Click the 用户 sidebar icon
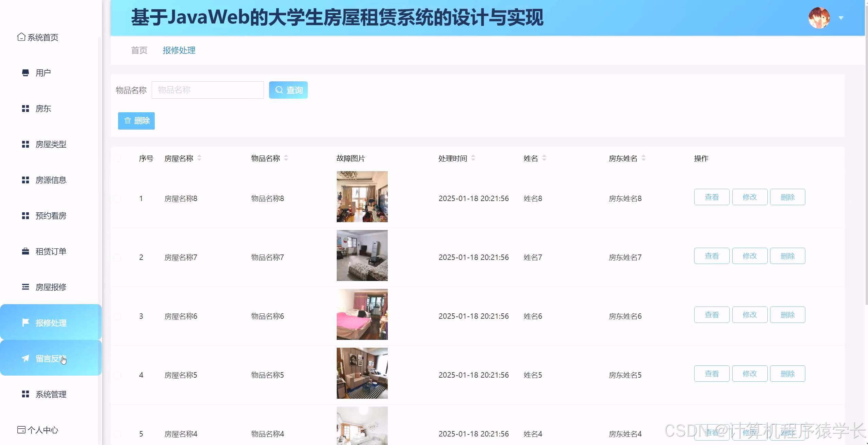This screenshot has height=445, width=868. tap(26, 73)
